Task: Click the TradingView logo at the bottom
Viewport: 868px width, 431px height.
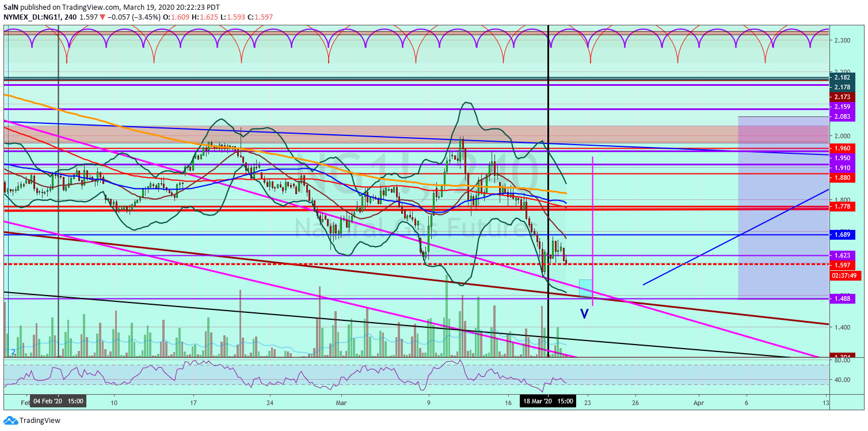Action: [32, 421]
